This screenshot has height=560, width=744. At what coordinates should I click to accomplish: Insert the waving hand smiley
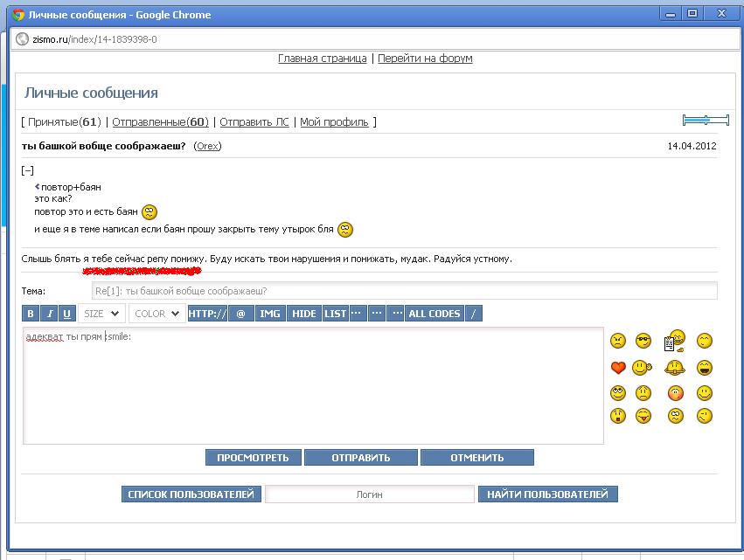643,368
